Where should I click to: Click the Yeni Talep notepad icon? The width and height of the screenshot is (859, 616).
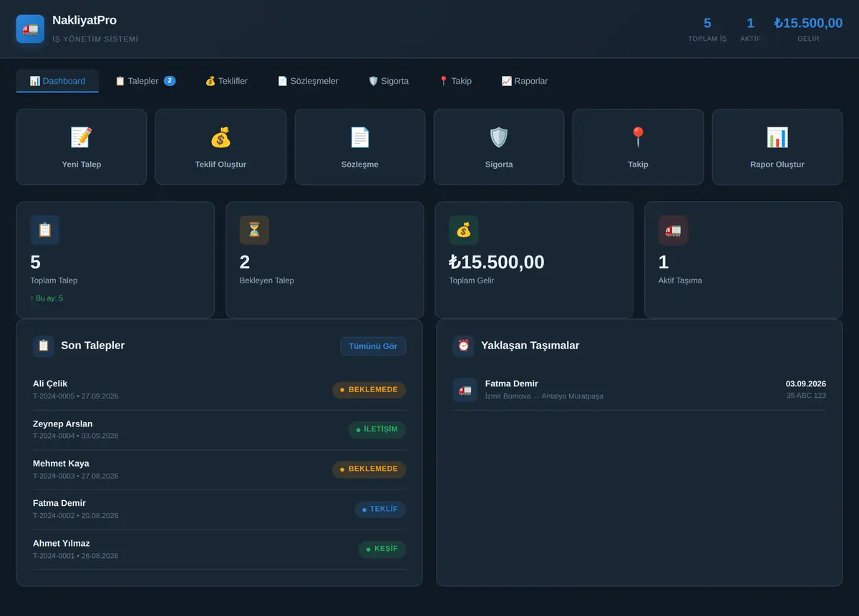(81, 137)
